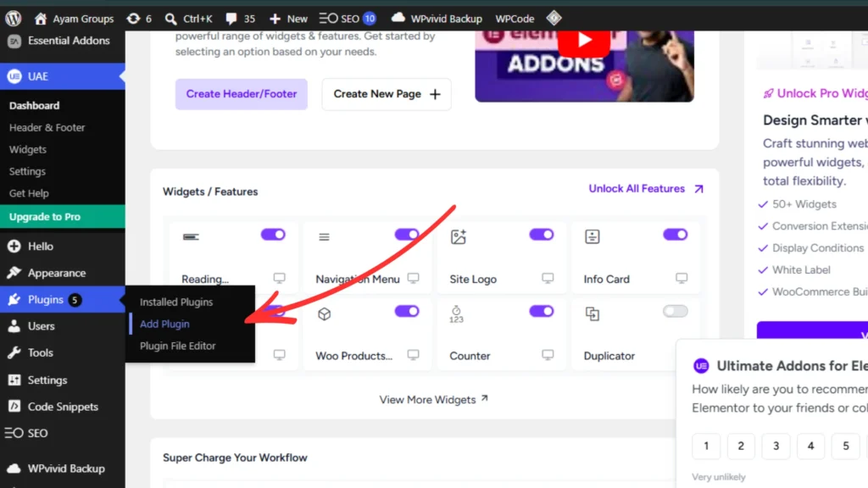Open the Site Logo demo monitor icon
The image size is (868, 488).
(548, 278)
